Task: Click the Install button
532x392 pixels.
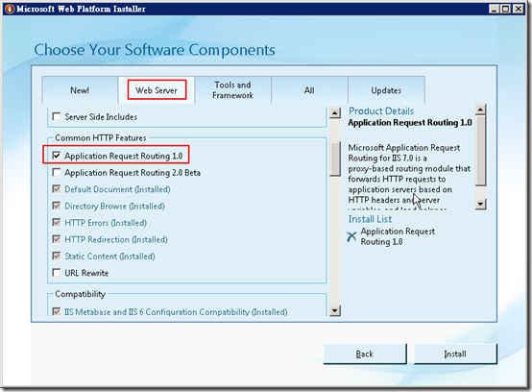Action: [455, 354]
